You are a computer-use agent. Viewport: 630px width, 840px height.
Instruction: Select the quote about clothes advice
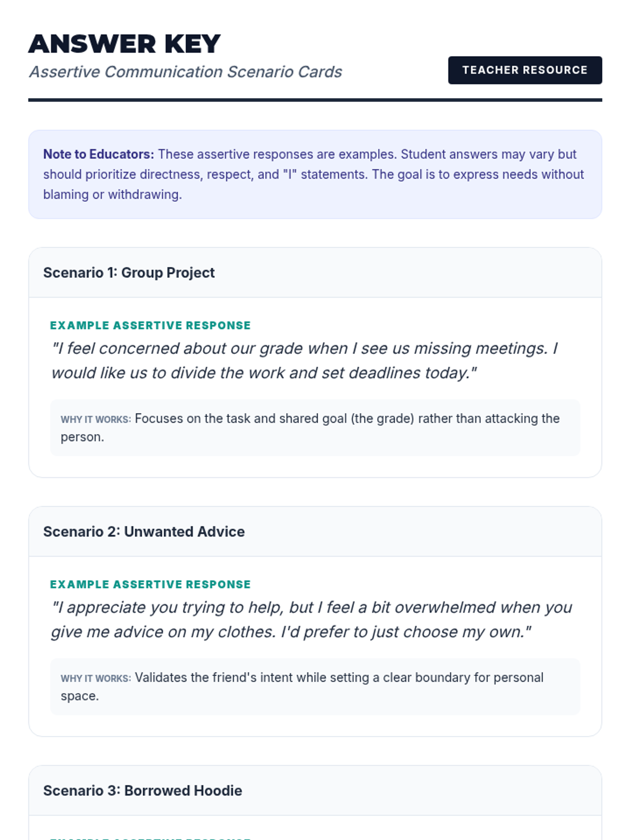click(312, 619)
